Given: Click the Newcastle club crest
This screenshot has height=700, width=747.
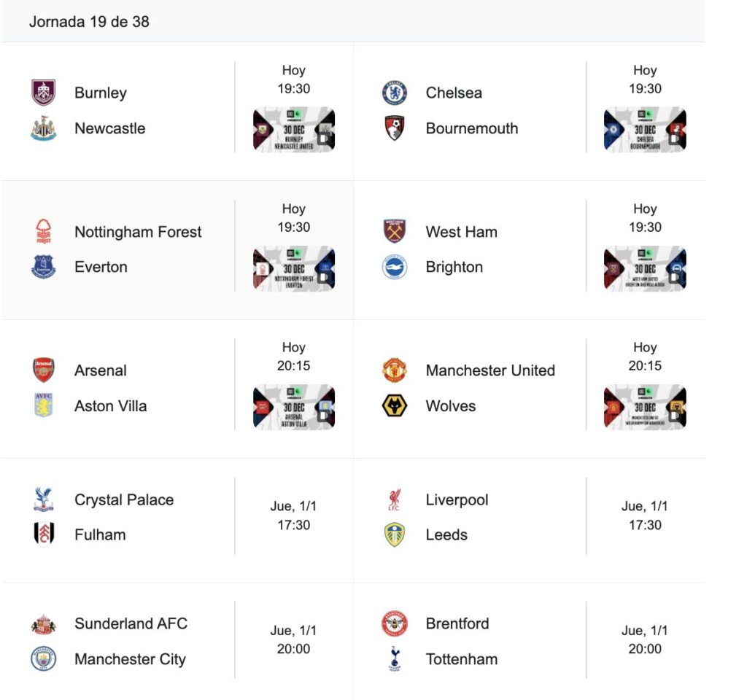Looking at the screenshot, I should point(43,128).
